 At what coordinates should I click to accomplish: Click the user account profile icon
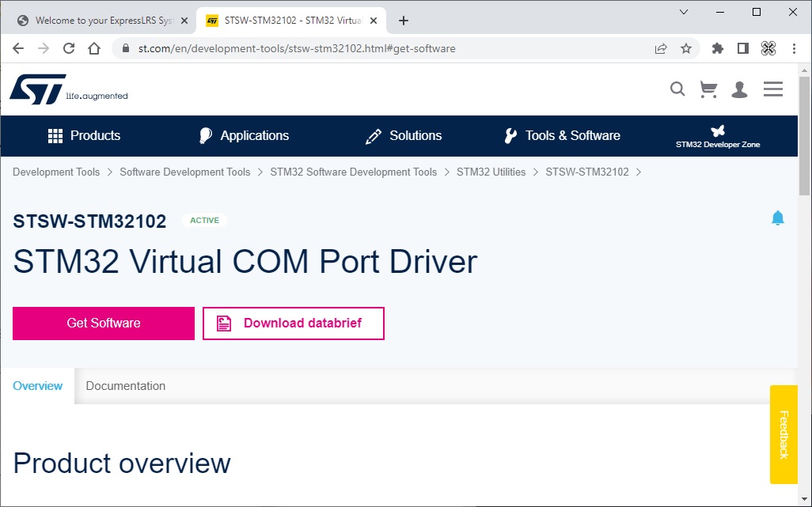[x=739, y=89]
